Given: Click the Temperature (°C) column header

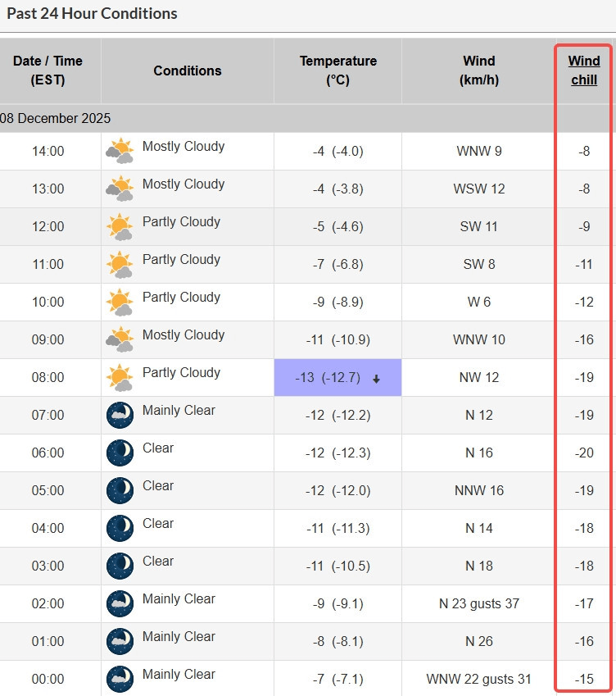Looking at the screenshot, I should click(337, 71).
